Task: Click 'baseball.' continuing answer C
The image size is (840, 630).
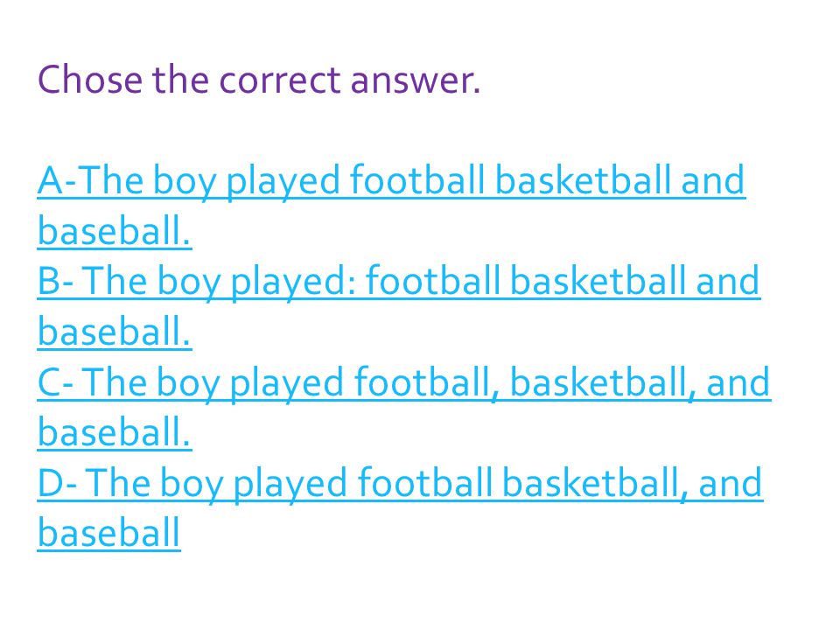Action: [115, 432]
